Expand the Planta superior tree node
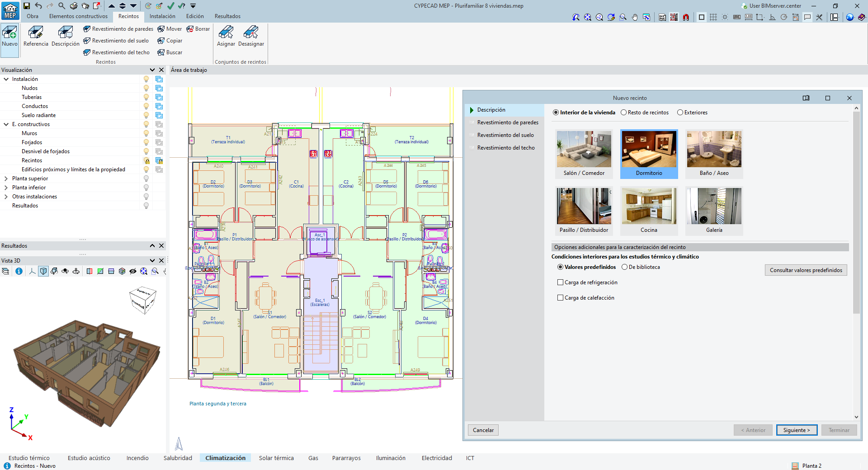Screen dimensions: 868x470 tap(6, 179)
